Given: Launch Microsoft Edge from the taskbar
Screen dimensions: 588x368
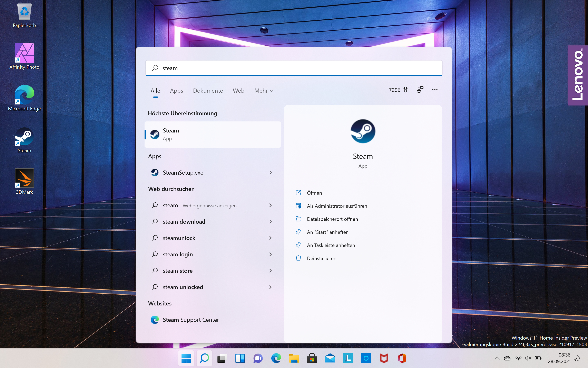Looking at the screenshot, I should (276, 358).
